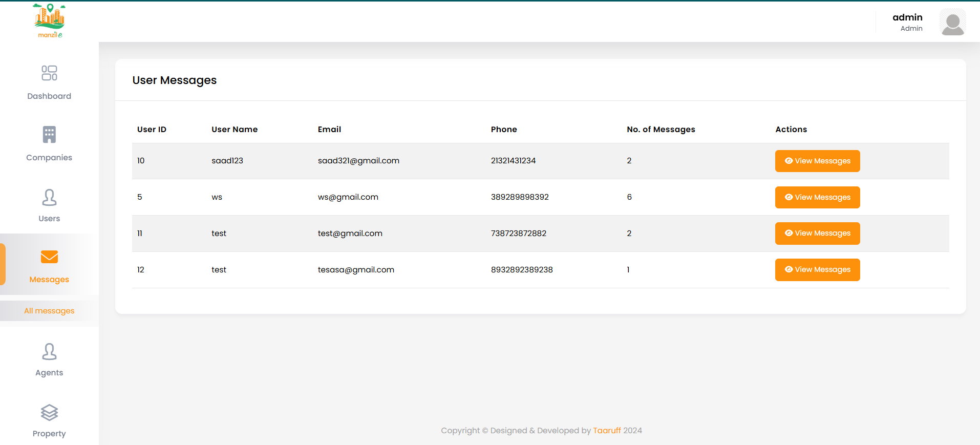This screenshot has height=445, width=980.
Task: Select the Companies building icon
Action: 49,135
